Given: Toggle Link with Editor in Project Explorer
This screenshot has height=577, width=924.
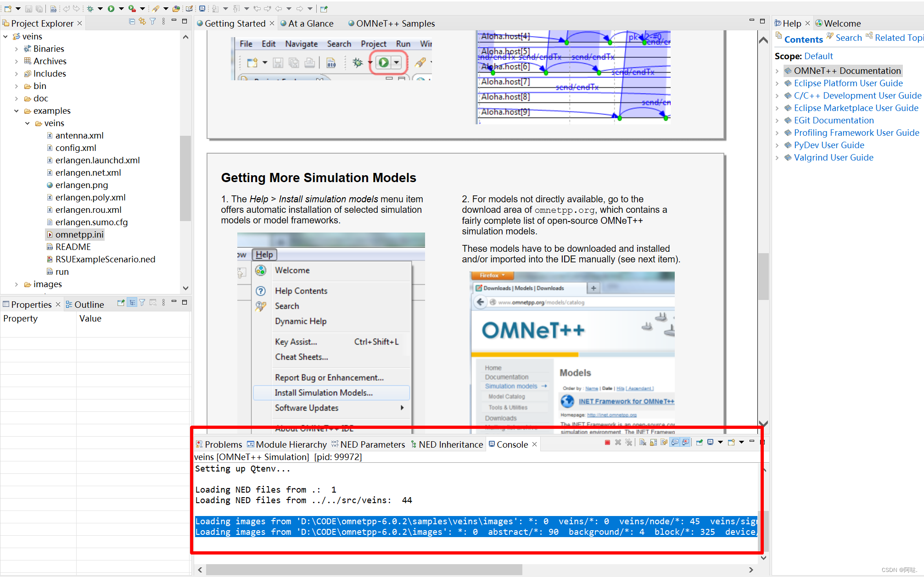Looking at the screenshot, I should (x=142, y=22).
